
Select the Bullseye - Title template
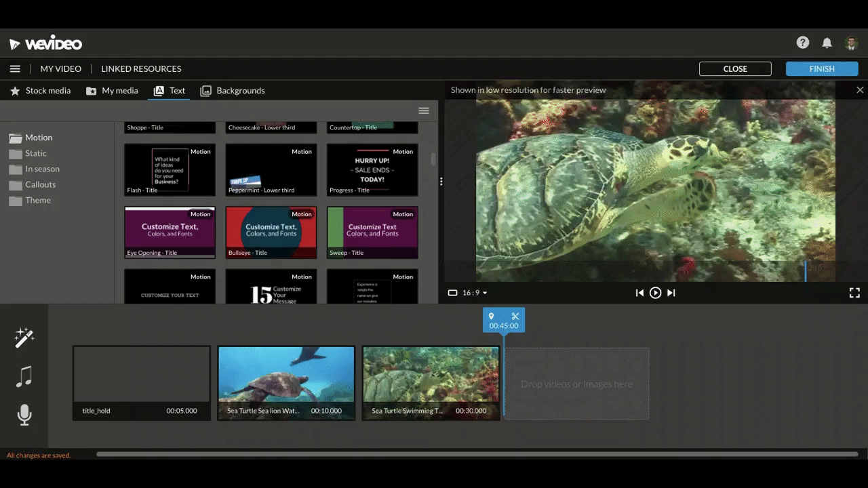click(x=271, y=232)
